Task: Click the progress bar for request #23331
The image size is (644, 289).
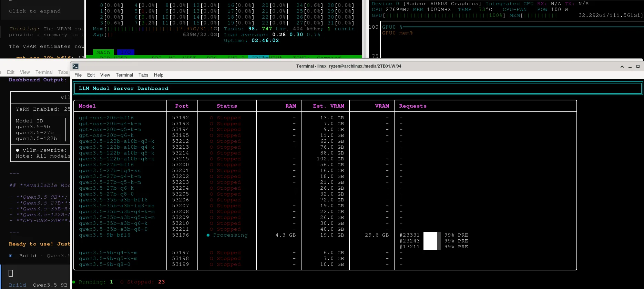Action: point(431,235)
